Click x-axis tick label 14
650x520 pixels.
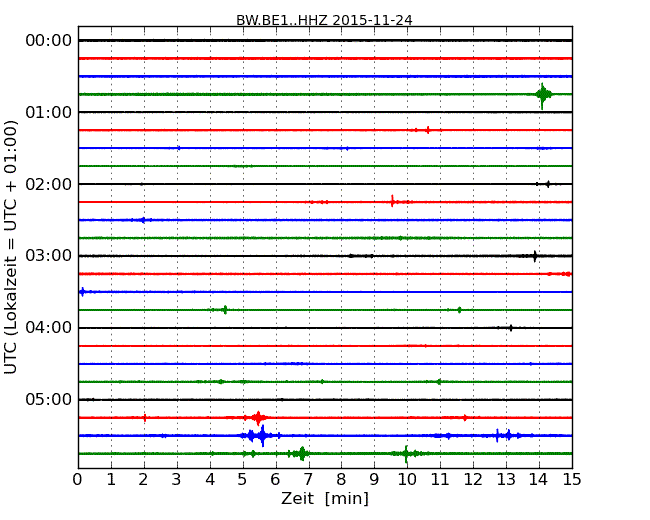539,480
